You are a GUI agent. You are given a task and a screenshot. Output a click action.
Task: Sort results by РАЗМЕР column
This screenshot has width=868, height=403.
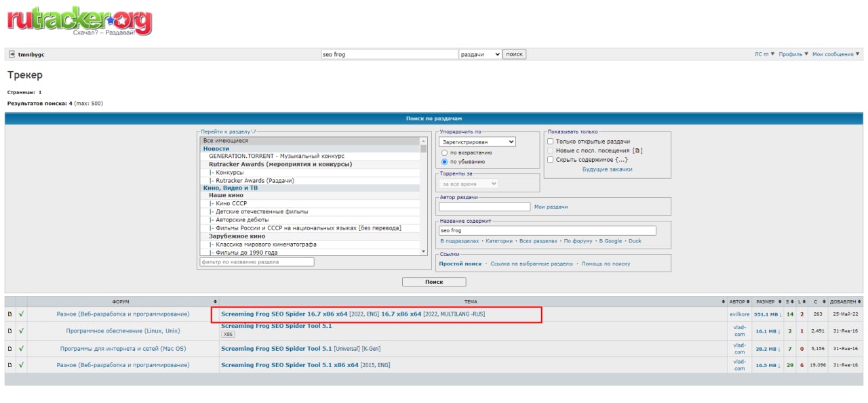[768, 301]
